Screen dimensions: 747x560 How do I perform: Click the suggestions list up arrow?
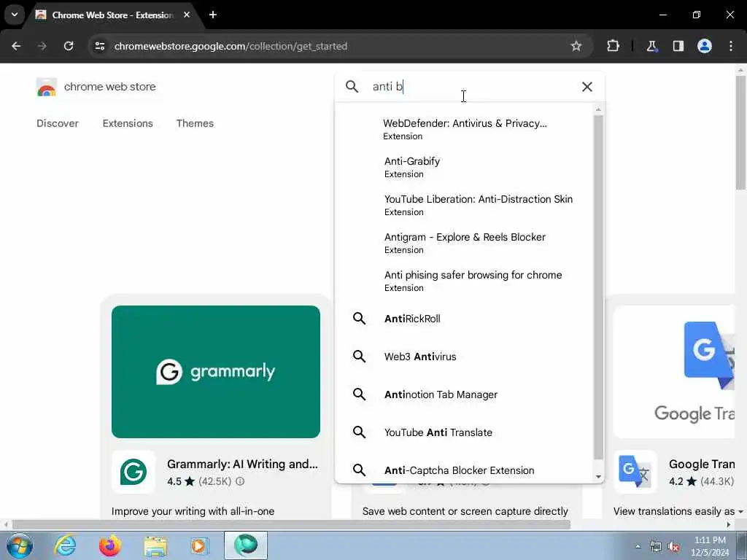598,110
